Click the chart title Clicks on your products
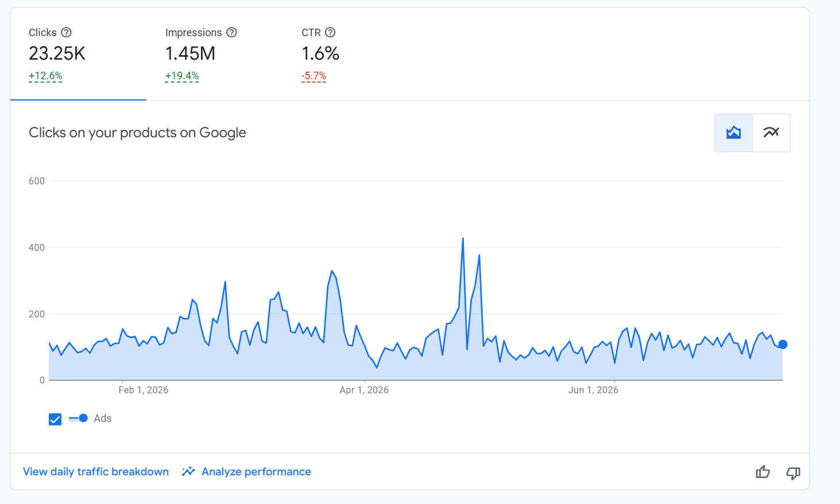 click(137, 133)
